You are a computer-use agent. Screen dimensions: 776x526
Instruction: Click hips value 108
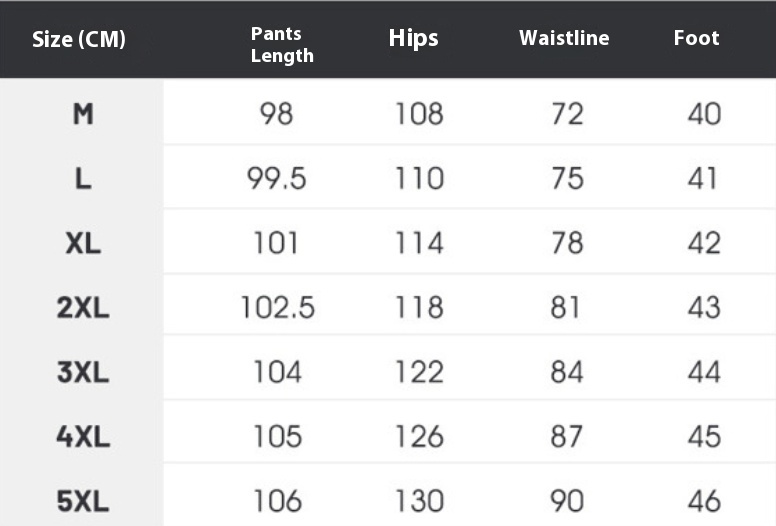(419, 114)
